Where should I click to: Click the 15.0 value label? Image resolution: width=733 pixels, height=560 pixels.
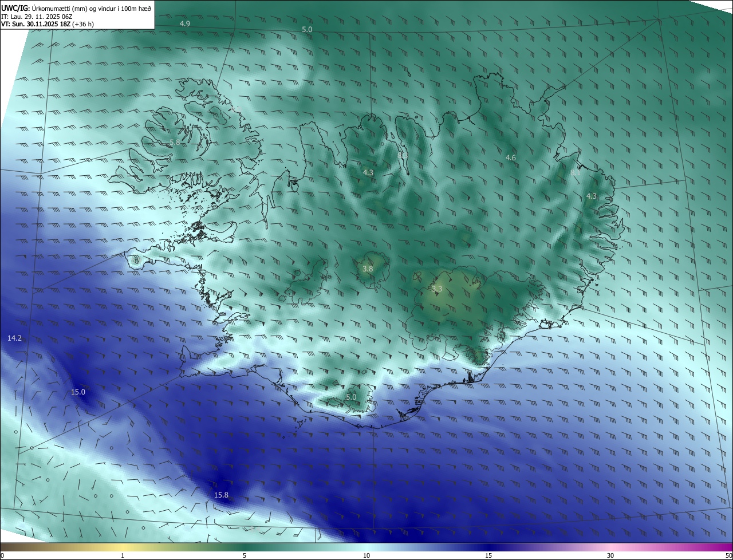tap(78, 392)
